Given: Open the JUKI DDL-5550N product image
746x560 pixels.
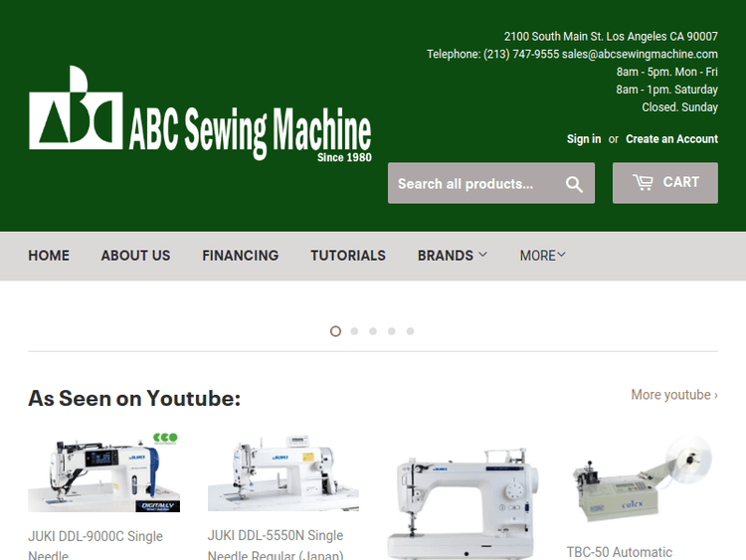Looking at the screenshot, I should tap(283, 472).
